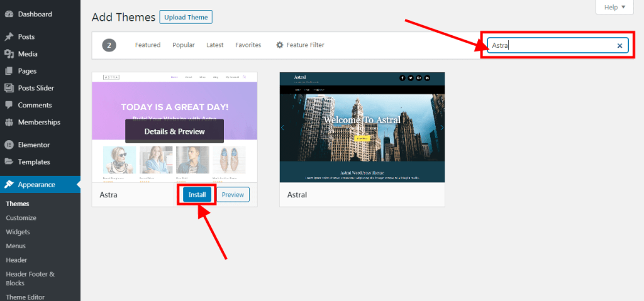Open the Memberships menu
Viewport: 644px width, 301px height.
click(x=40, y=123)
